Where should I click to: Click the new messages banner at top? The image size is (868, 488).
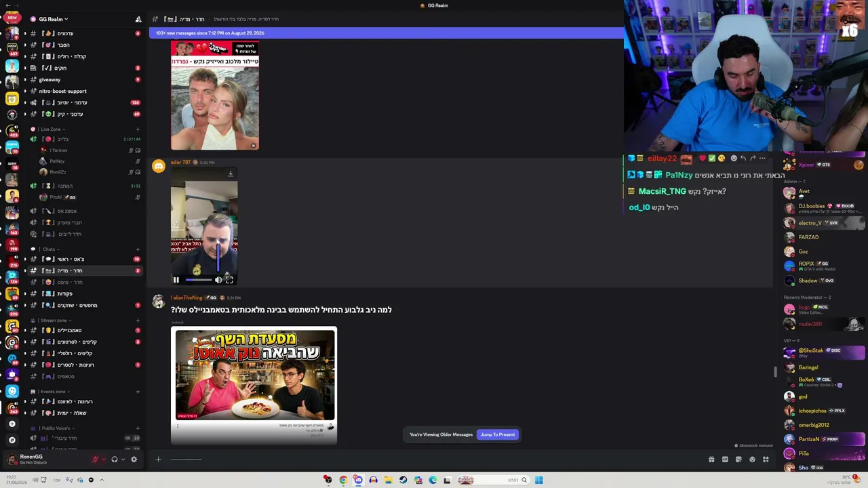click(386, 33)
